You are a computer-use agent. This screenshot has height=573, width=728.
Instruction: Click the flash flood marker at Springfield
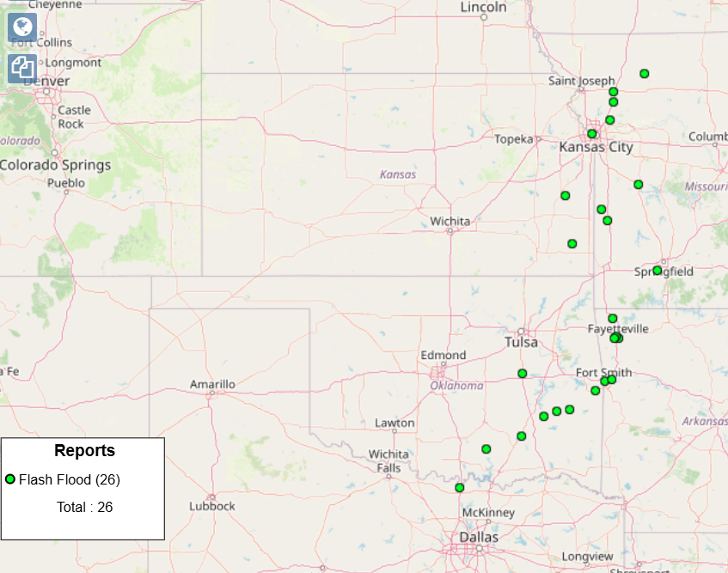[657, 271]
